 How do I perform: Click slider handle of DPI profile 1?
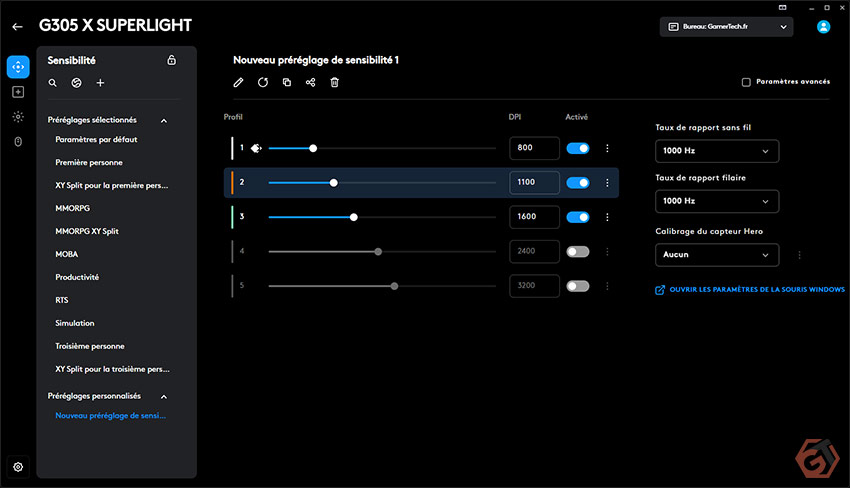[x=313, y=148]
